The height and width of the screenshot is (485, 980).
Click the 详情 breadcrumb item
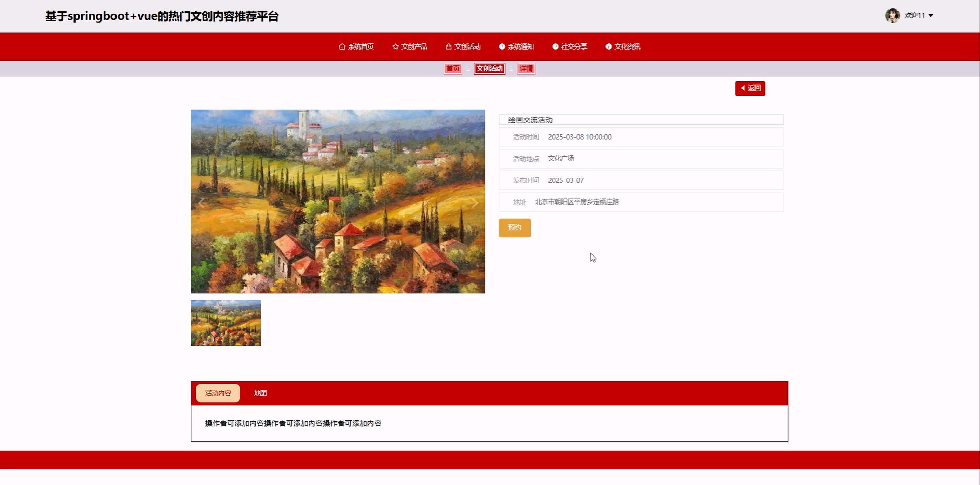pyautogui.click(x=526, y=68)
